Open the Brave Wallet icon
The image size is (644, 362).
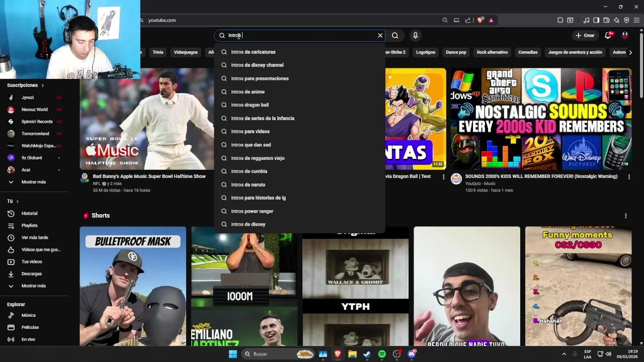[x=606, y=20]
